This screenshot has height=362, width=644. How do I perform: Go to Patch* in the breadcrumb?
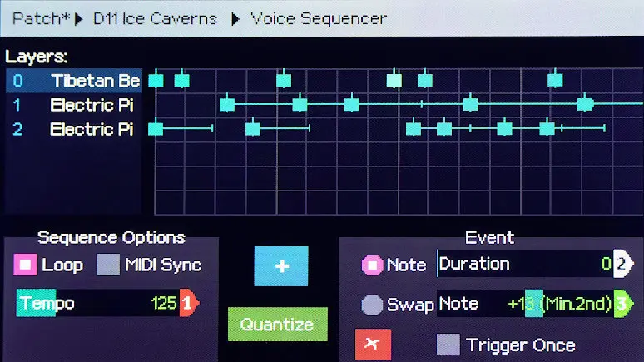42,18
